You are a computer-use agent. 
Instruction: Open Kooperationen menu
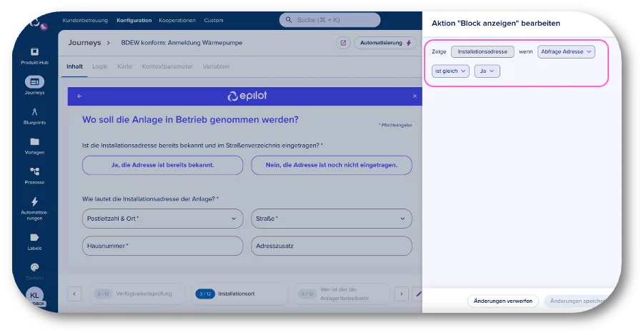177,20
